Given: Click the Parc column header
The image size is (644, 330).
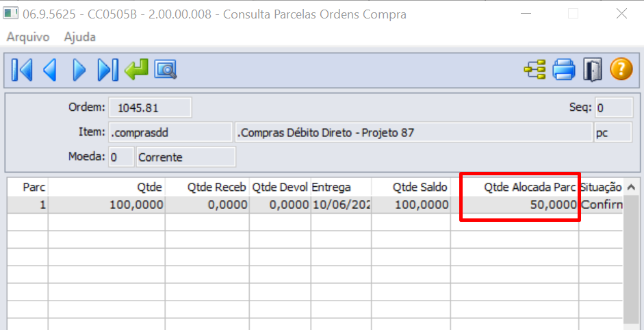Looking at the screenshot, I should pyautogui.click(x=28, y=188).
